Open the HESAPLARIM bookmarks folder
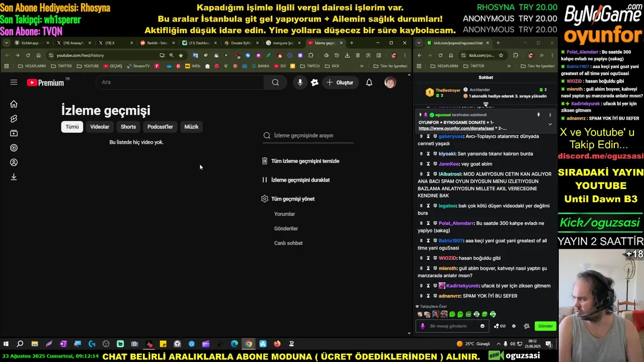The image size is (644, 362). pos(32,66)
